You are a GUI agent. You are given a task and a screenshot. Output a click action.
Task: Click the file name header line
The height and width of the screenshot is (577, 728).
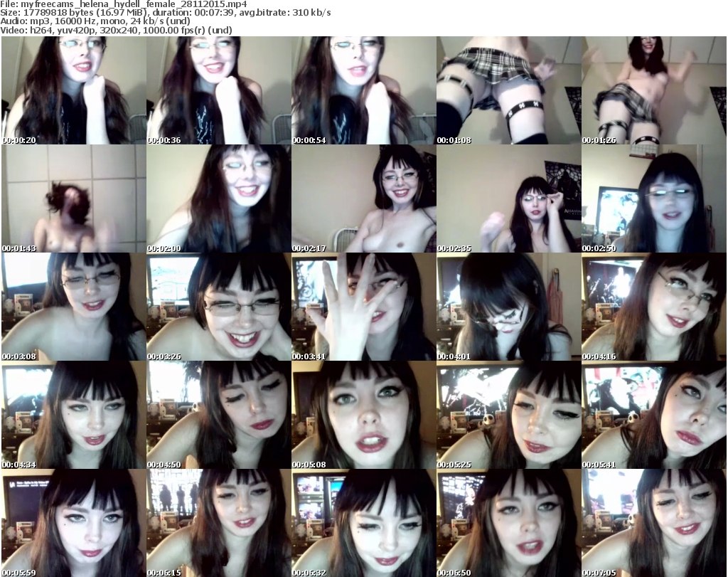[x=124, y=4]
